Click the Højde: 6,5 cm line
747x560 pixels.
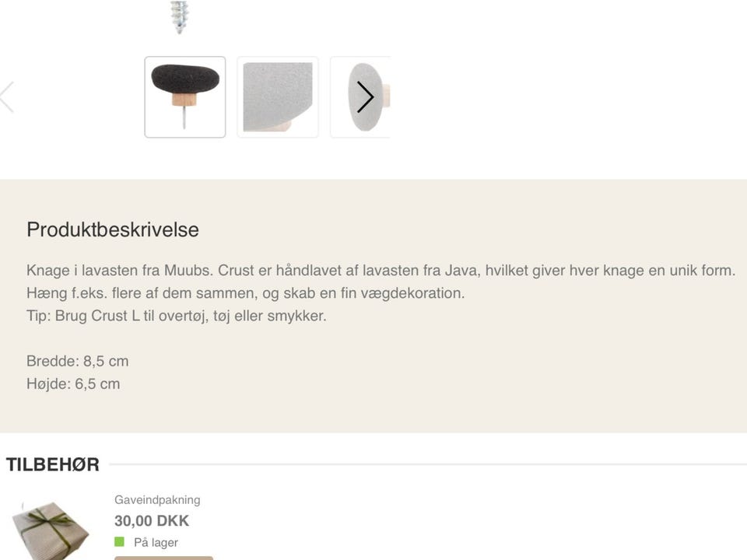[x=73, y=384]
